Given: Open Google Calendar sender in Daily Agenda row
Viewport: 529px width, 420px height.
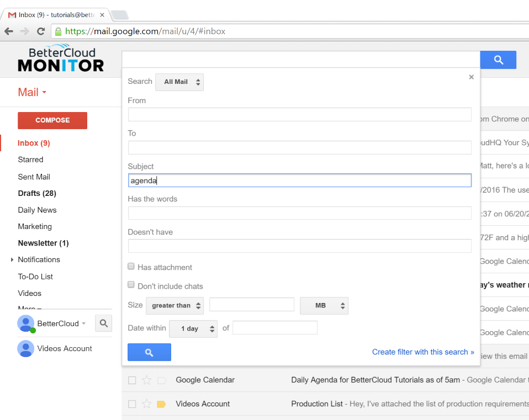Looking at the screenshot, I should (x=205, y=380).
